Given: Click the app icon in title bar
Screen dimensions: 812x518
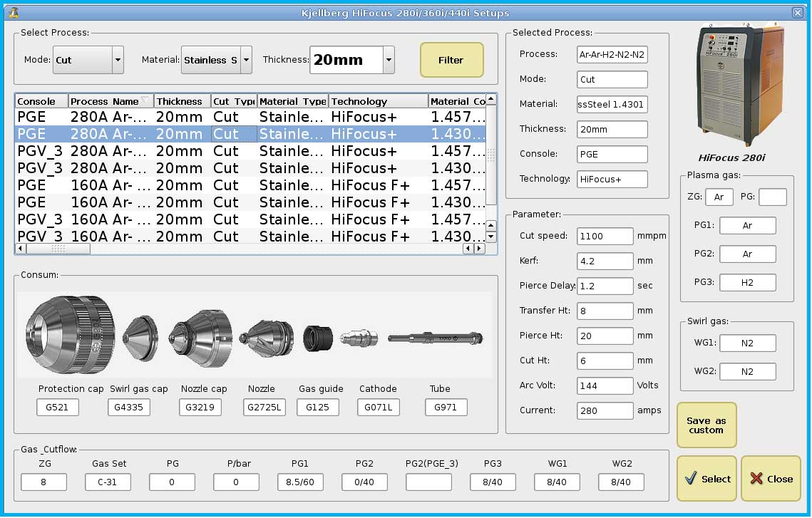Looking at the screenshot, I should 14,12.
